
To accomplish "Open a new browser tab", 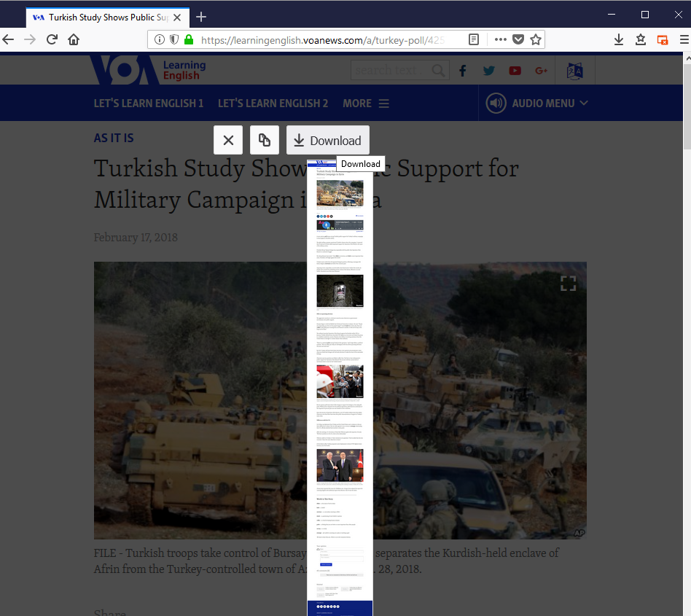I will pos(201,17).
